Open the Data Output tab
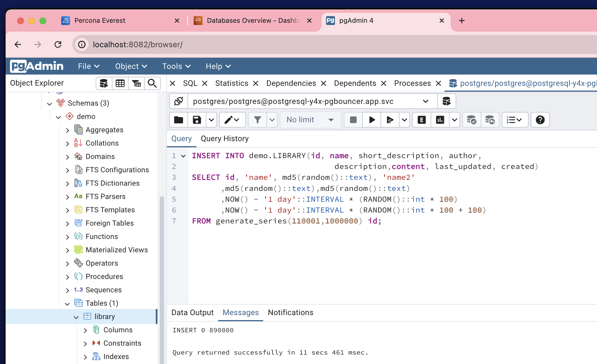This screenshot has height=364, width=597. point(193,313)
